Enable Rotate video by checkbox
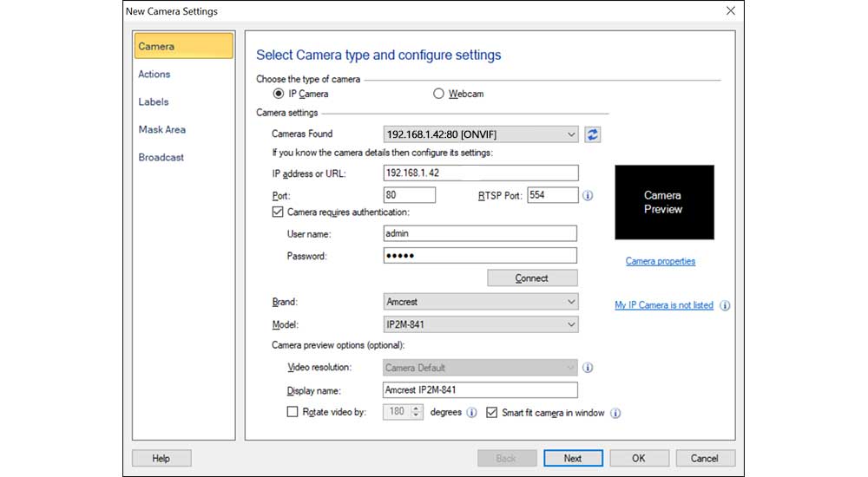This screenshot has width=868, height=477. (293, 413)
